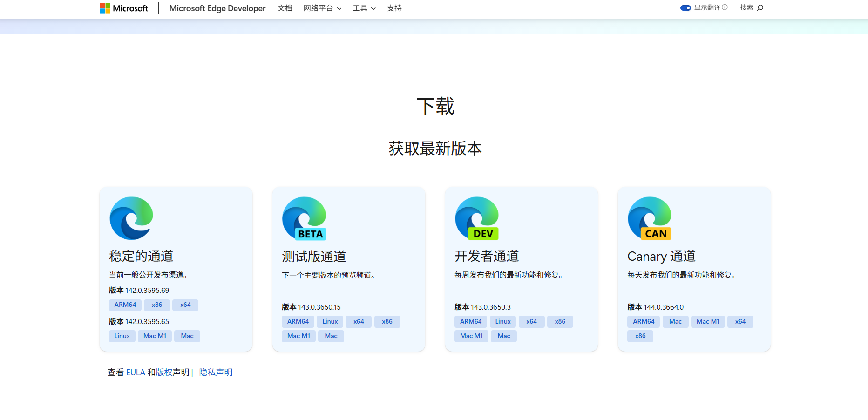
Task: Click the Edge Stable channel logo
Action: pos(131,218)
